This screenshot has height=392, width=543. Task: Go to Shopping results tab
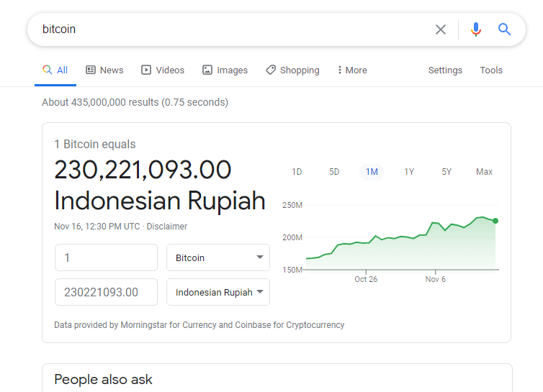tap(292, 70)
